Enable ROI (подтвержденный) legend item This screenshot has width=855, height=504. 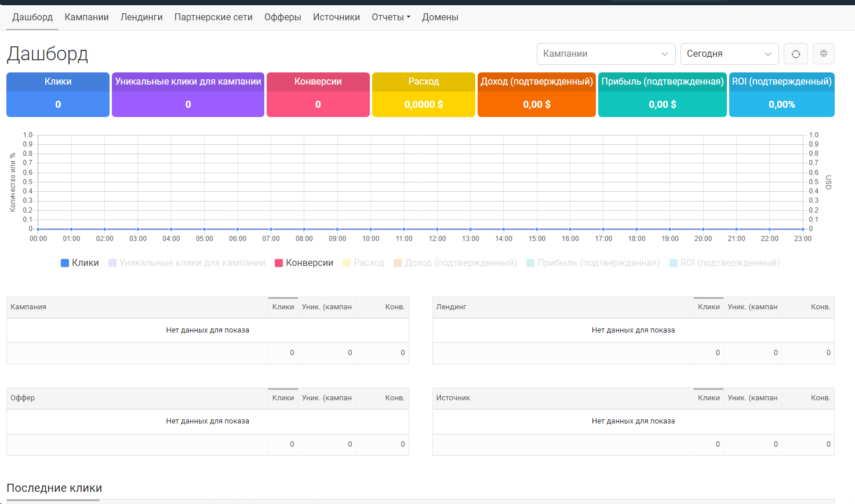[x=725, y=263]
